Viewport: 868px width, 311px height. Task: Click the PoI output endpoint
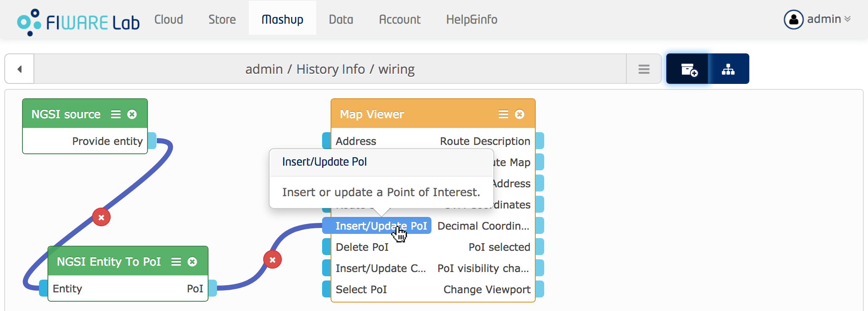coord(195,289)
